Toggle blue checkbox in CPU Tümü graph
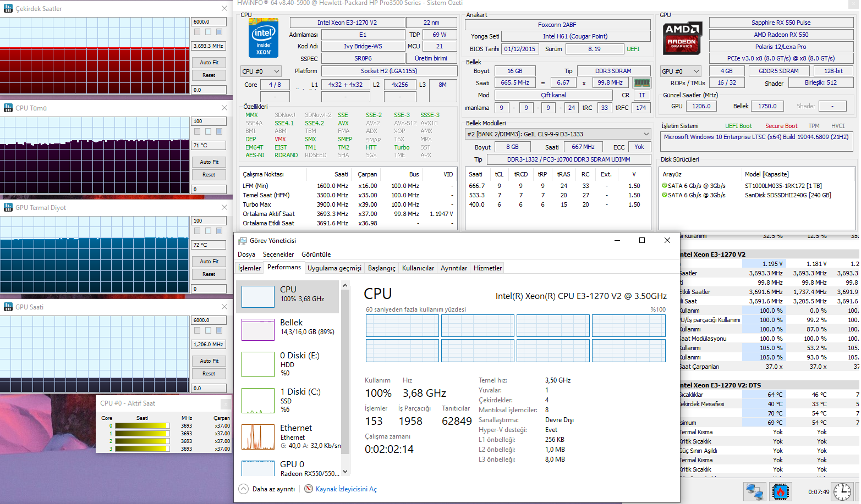 [x=219, y=131]
